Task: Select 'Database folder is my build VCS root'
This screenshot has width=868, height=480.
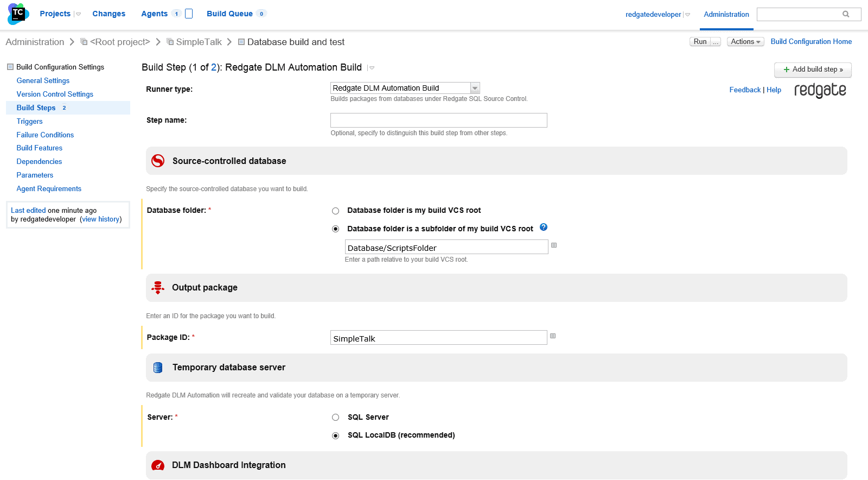Action: point(336,211)
